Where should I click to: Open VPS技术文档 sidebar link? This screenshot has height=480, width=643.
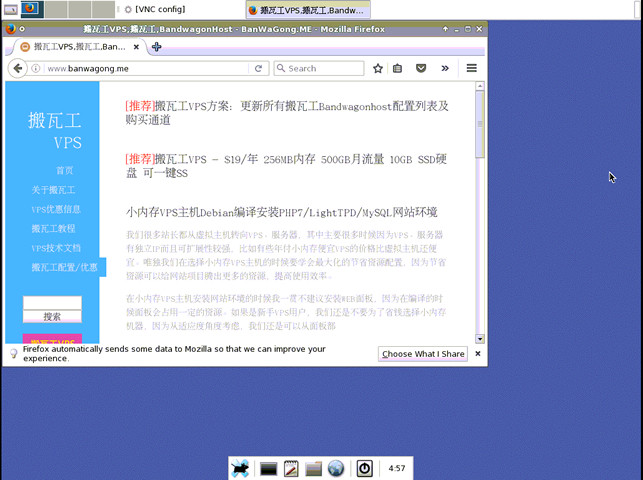pos(56,248)
